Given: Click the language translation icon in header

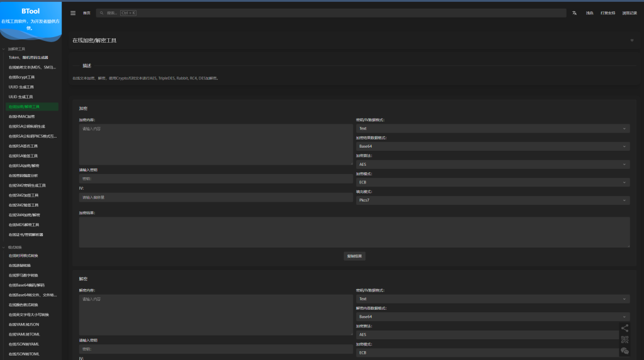Looking at the screenshot, I should (574, 13).
